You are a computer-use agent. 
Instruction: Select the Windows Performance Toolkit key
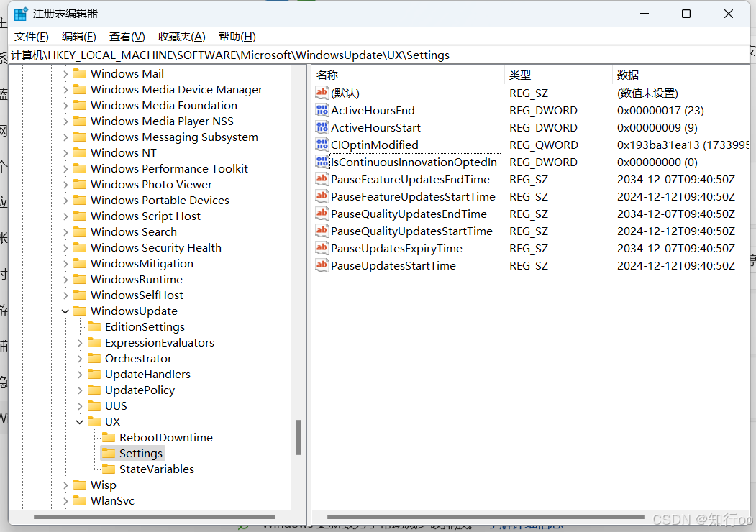[x=169, y=169]
